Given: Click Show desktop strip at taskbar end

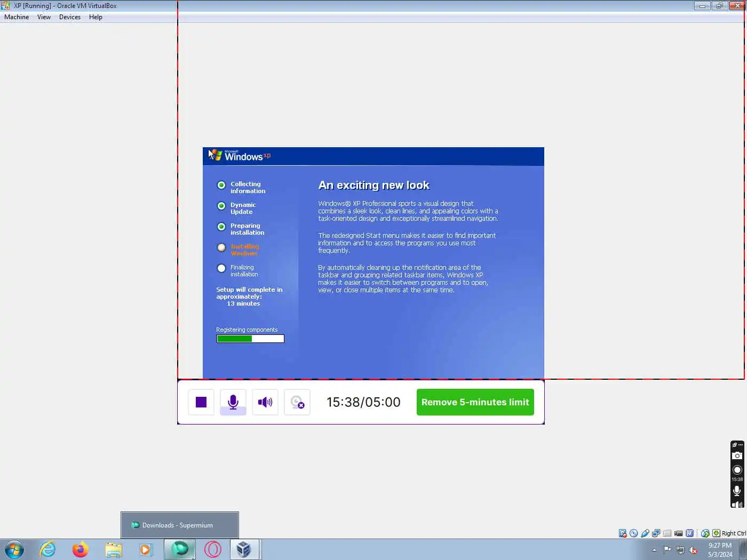Looking at the screenshot, I should click(x=743, y=549).
